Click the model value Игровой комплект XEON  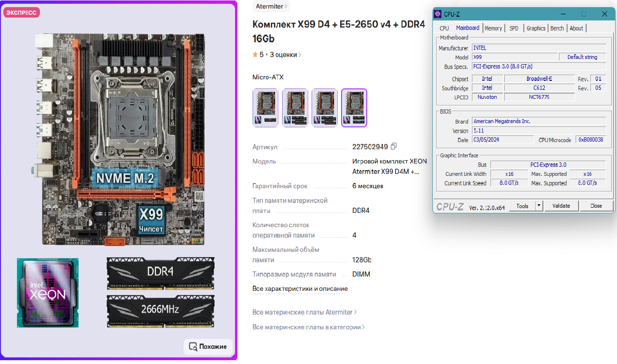click(x=390, y=166)
